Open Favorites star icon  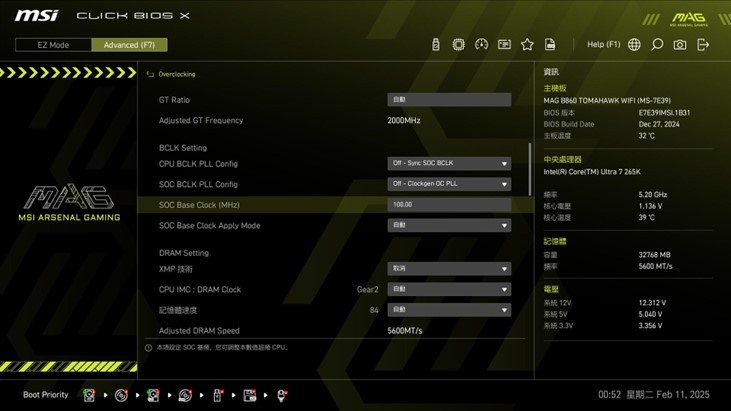click(x=527, y=45)
